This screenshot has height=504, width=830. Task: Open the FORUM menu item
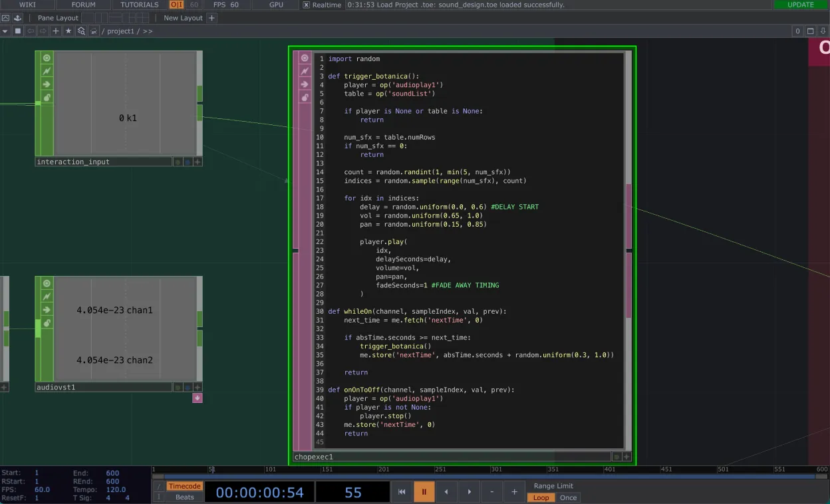[x=84, y=5]
